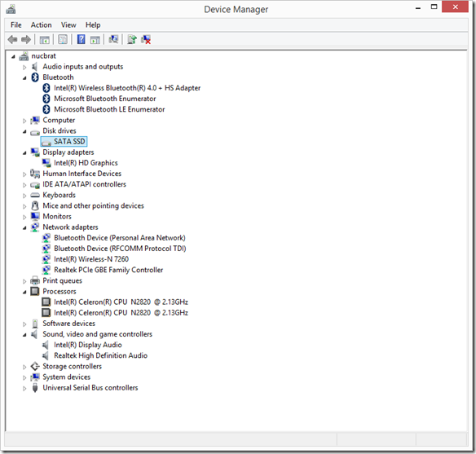476x454 pixels.
Task: Expand Audio inputs and outputs node
Action: (24, 67)
